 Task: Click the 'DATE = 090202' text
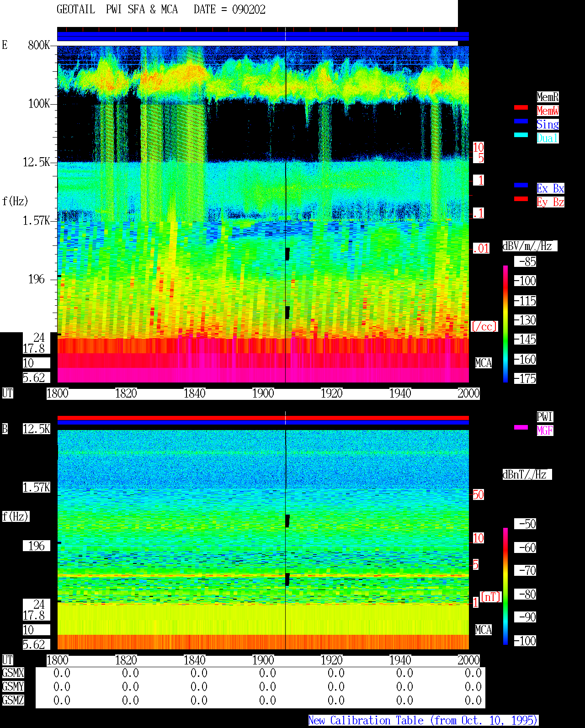click(x=229, y=10)
